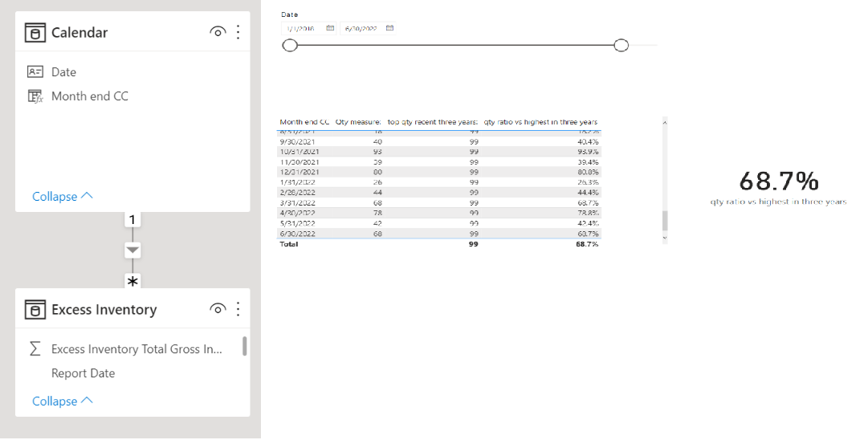Click the table visual scroll up arrow
The height and width of the screenshot is (440, 868).
665,122
